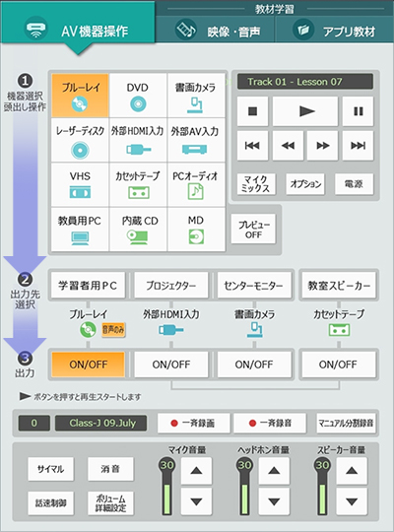394x532 pixels.
Task: Increase マイク音量 with the up arrow
Action: point(196,471)
